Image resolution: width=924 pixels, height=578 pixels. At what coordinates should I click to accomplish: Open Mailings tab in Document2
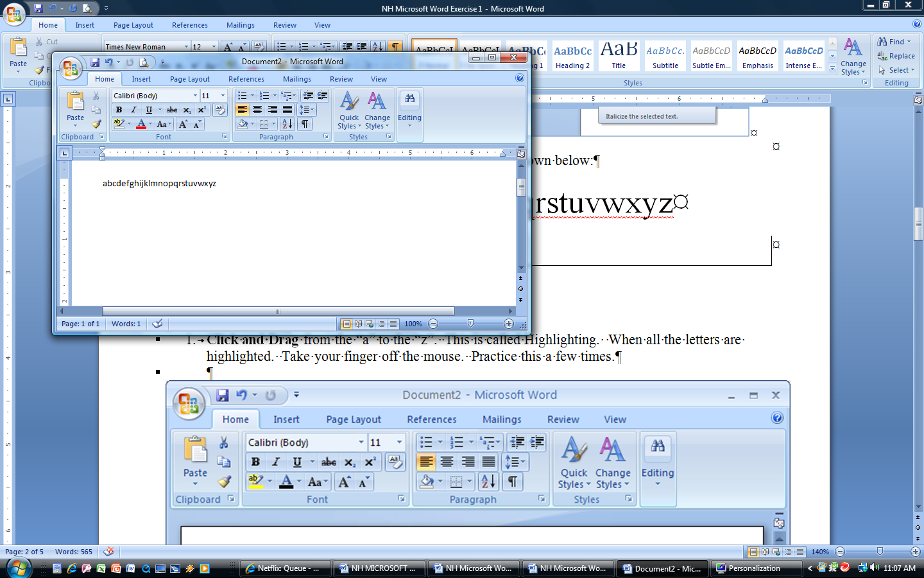(x=297, y=79)
